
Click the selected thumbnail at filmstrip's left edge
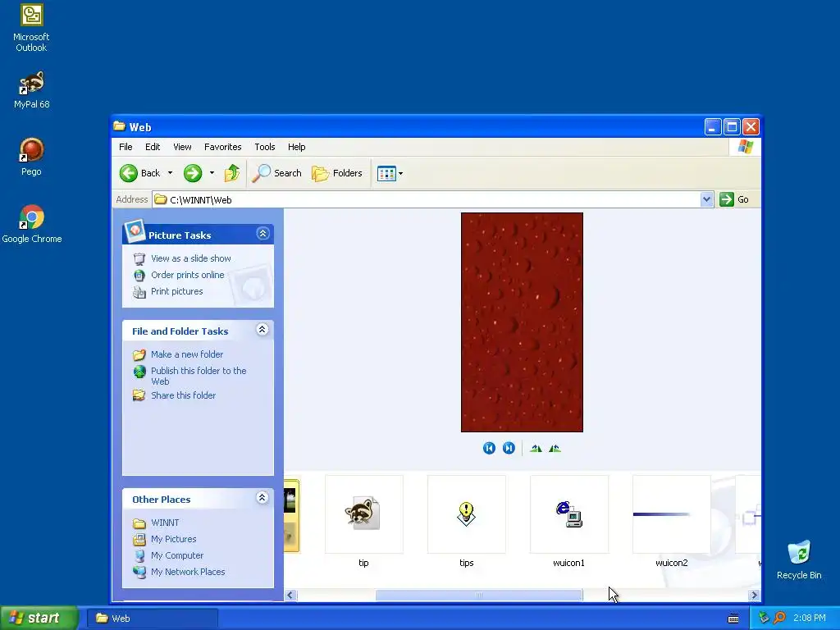(x=291, y=515)
